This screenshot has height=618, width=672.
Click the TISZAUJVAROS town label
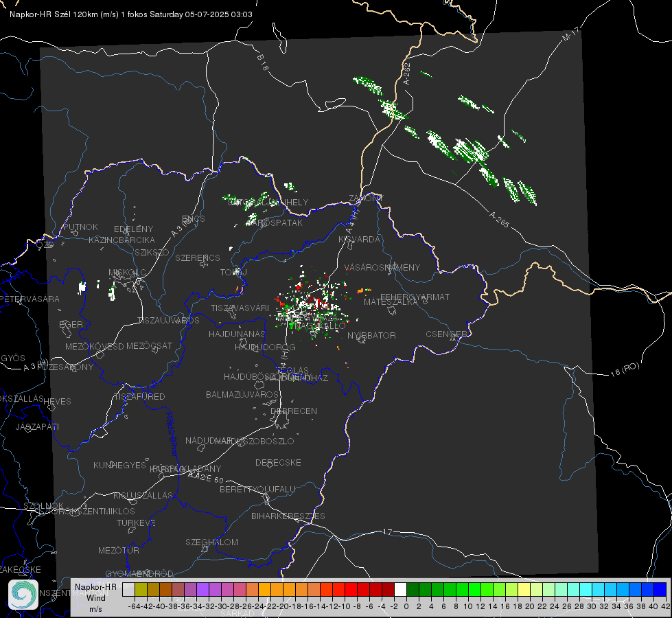click(168, 321)
